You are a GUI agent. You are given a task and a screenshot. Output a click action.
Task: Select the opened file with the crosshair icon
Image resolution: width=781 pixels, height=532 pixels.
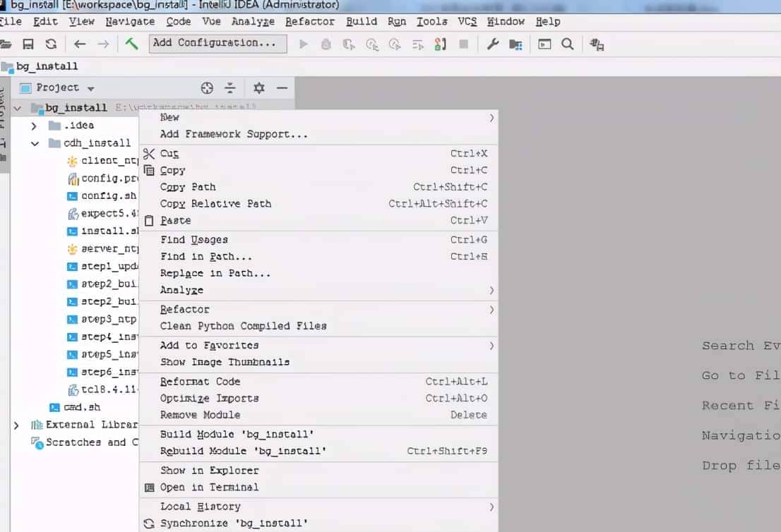pyautogui.click(x=207, y=87)
